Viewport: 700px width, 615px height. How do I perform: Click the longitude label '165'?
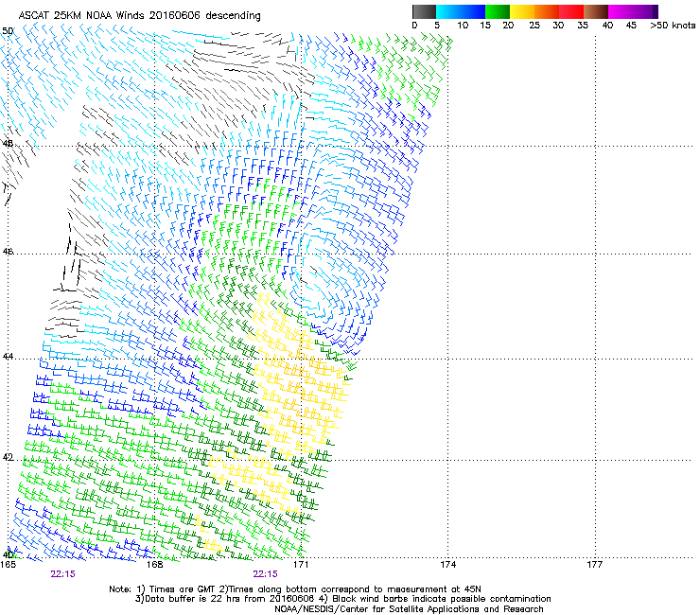pyautogui.click(x=8, y=565)
